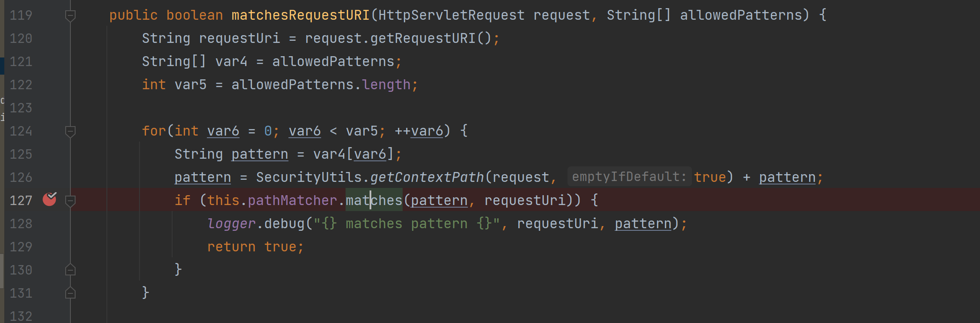The image size is (980, 323).
Task: Remove the breakpoint on line 127
Action: pos(49,199)
